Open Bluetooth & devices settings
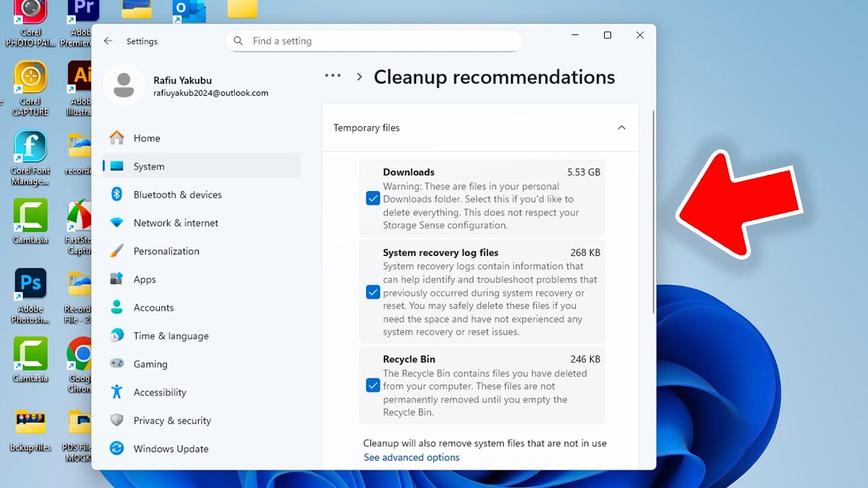 [x=201, y=195]
